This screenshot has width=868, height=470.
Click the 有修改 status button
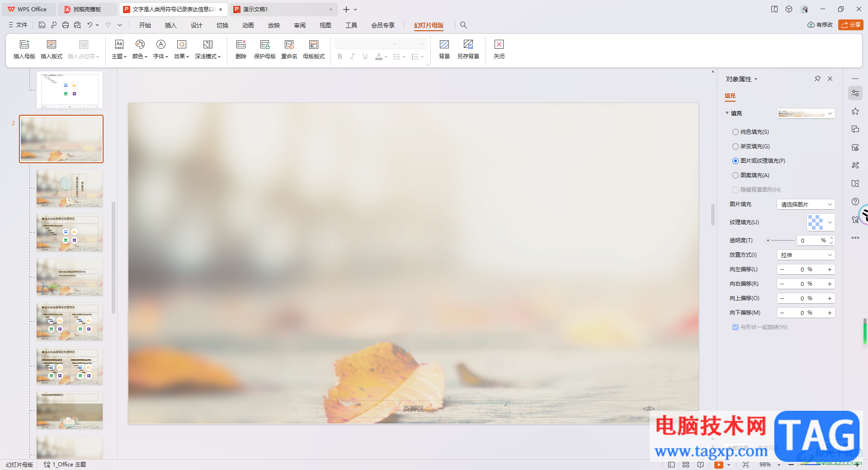coord(820,25)
